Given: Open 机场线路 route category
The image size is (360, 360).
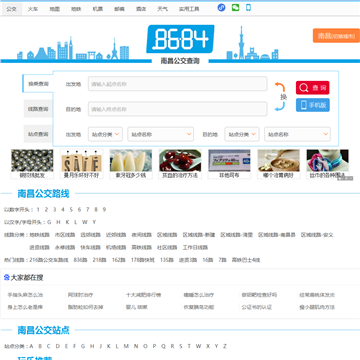Looking at the screenshot, I should tap(116, 247).
